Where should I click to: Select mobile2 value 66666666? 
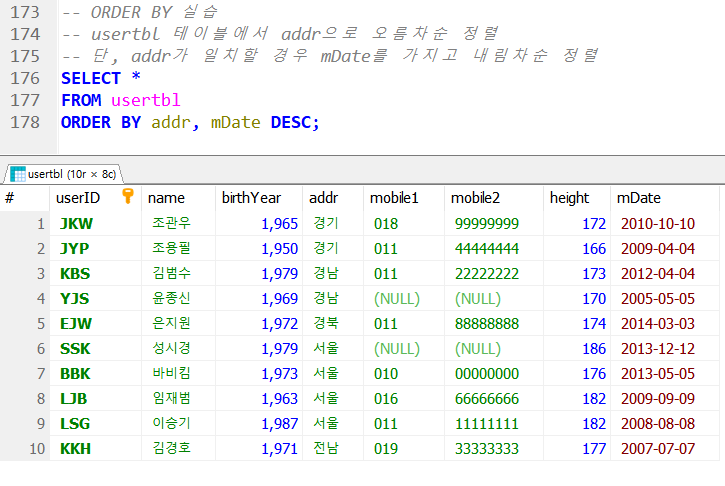pyautogui.click(x=487, y=399)
